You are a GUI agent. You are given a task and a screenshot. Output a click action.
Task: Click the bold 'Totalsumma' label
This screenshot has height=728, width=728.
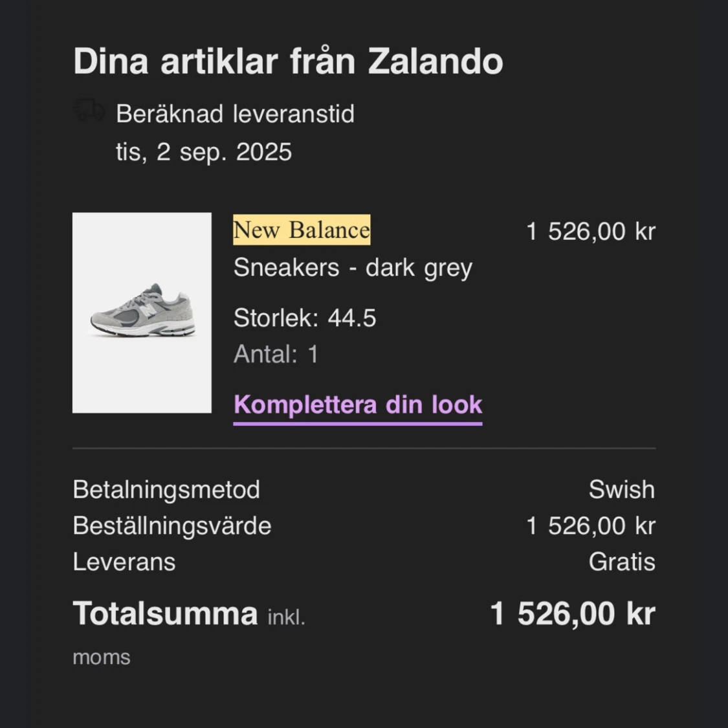[166, 613]
